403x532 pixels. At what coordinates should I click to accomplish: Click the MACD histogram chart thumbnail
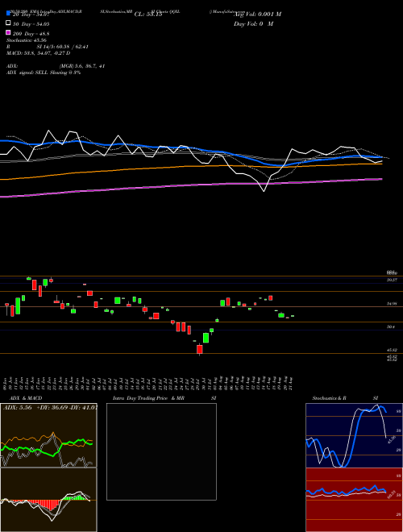tap(48, 500)
